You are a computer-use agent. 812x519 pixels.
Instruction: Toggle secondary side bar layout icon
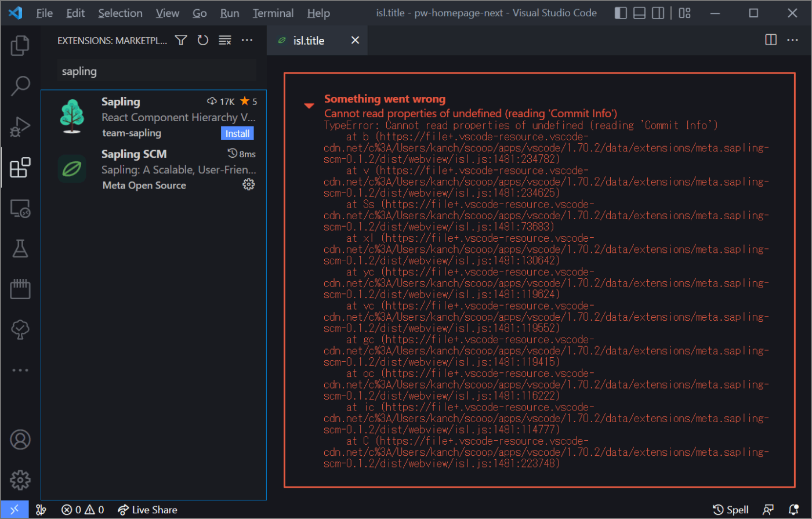coord(658,13)
